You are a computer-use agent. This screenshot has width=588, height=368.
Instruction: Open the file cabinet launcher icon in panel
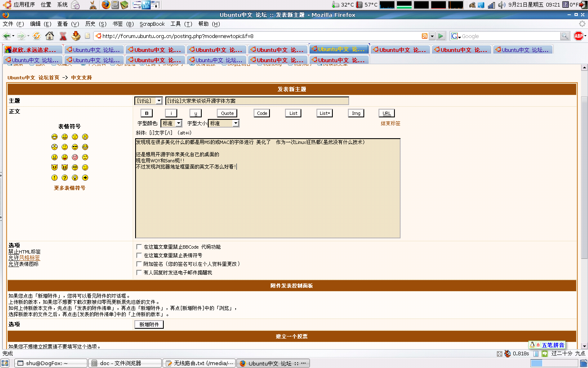[115, 5]
